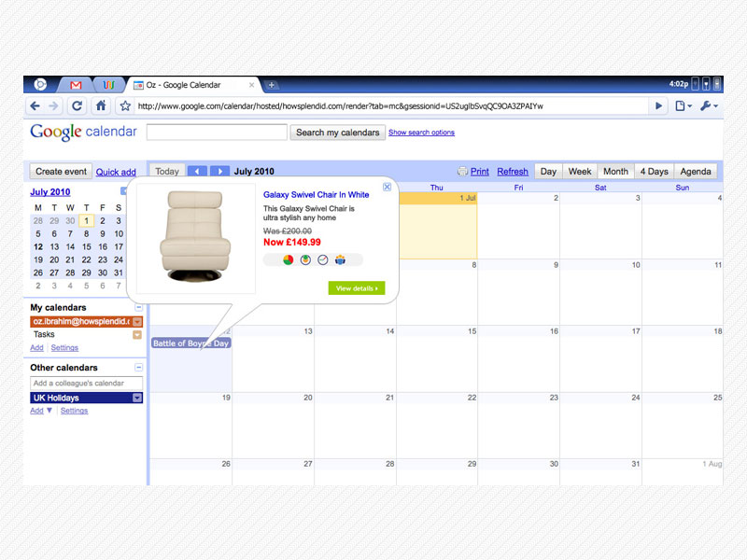Image resolution: width=747 pixels, height=560 pixels.
Task: Close the Oz - Google Calendar tab
Action: pos(251,85)
